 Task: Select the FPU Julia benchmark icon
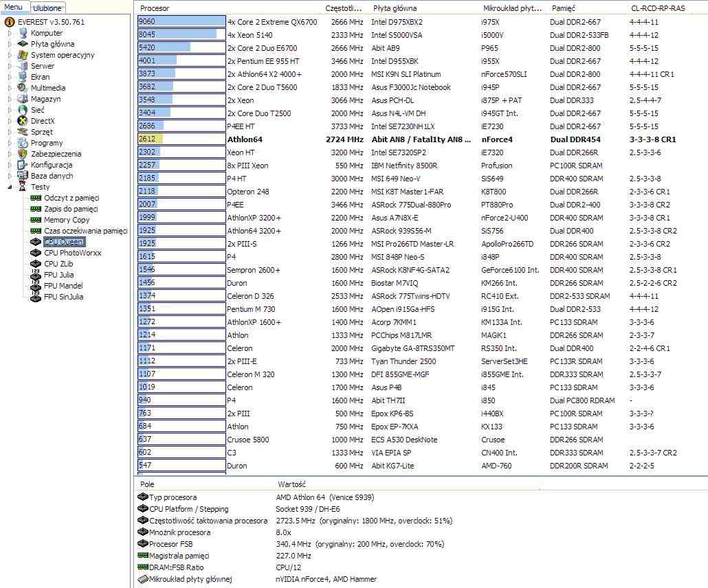pos(36,274)
